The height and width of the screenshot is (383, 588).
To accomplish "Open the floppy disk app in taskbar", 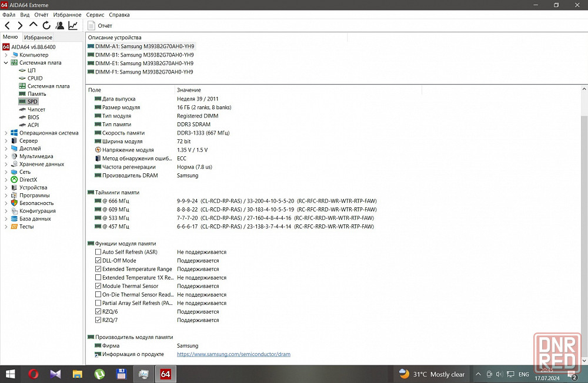I will tap(122, 374).
